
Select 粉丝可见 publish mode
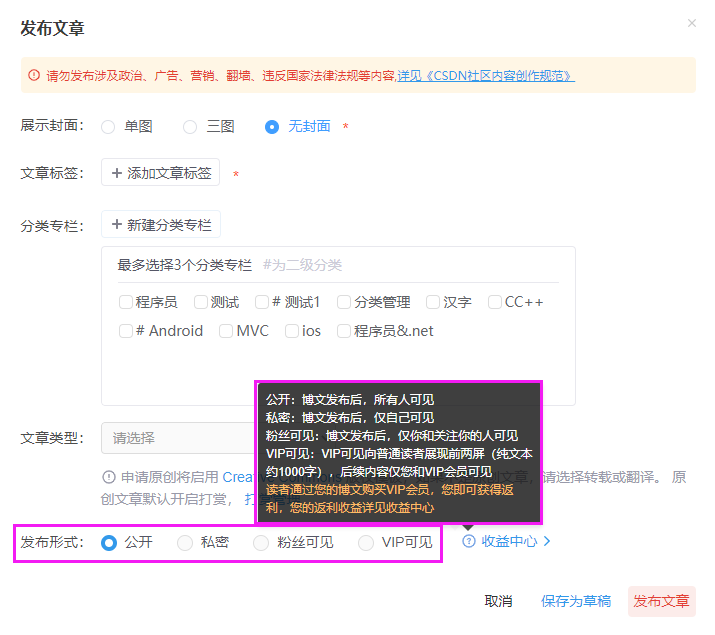pyautogui.click(x=261, y=542)
